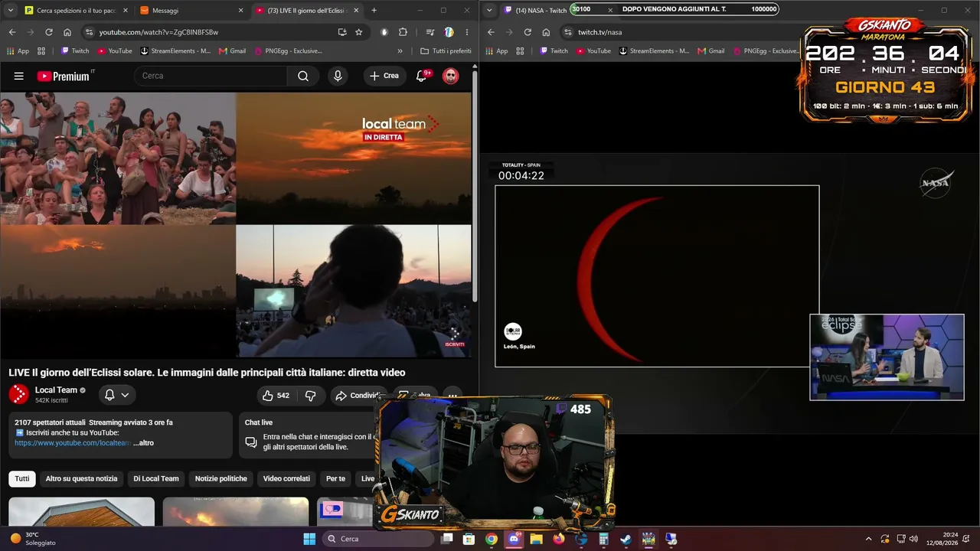Image resolution: width=980 pixels, height=551 pixels.
Task: Open Firefox from the taskbar
Action: click(x=559, y=539)
